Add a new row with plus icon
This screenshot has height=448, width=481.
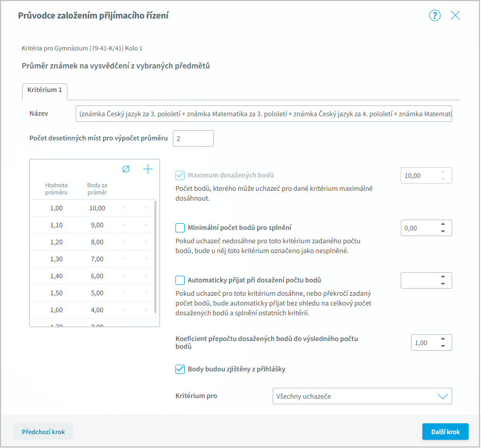coord(148,169)
